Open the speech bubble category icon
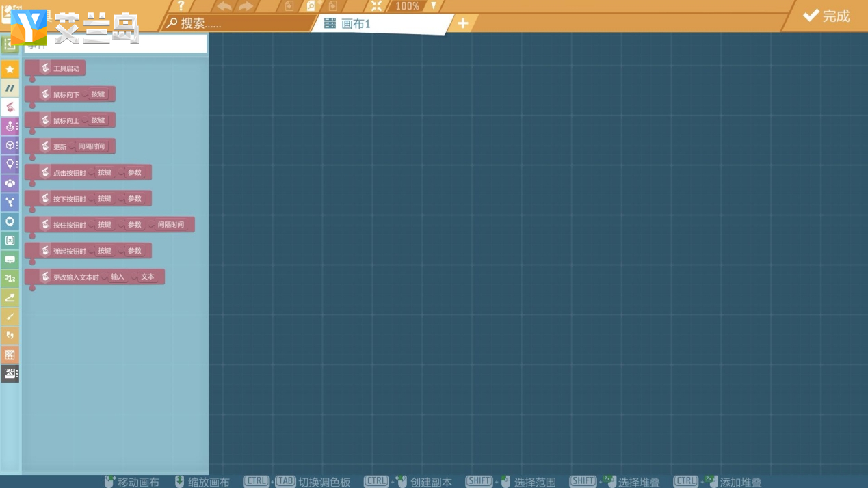Screen dimensions: 868x488 tap(10, 259)
